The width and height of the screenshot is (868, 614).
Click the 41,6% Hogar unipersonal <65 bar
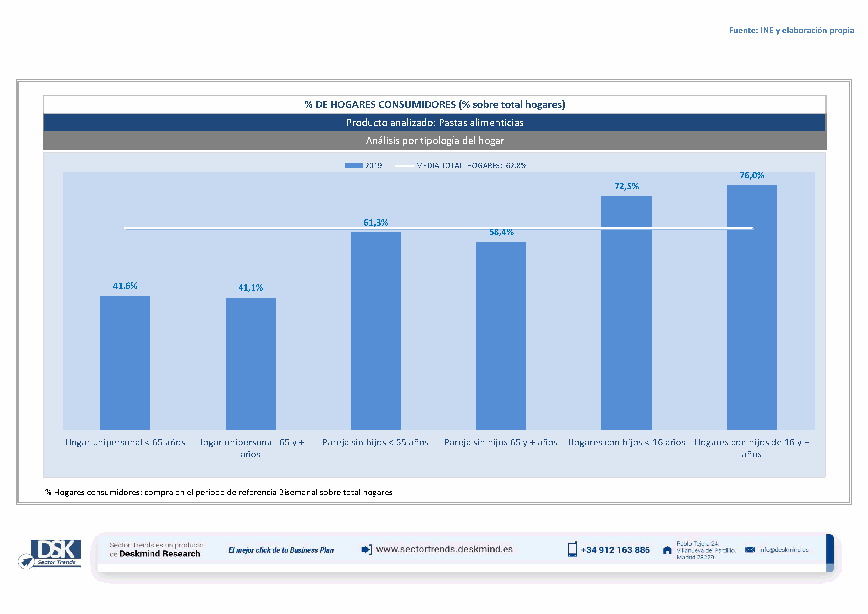125,362
